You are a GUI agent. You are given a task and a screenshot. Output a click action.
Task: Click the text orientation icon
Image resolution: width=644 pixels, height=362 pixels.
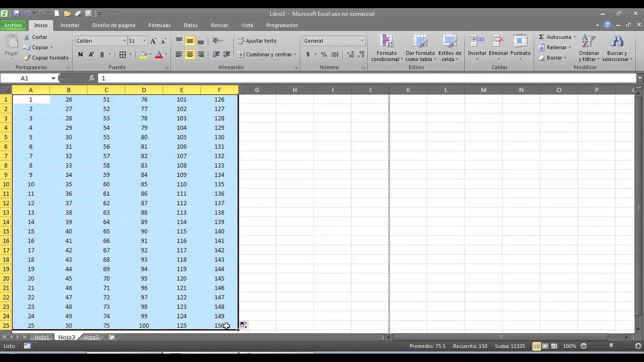pos(216,41)
